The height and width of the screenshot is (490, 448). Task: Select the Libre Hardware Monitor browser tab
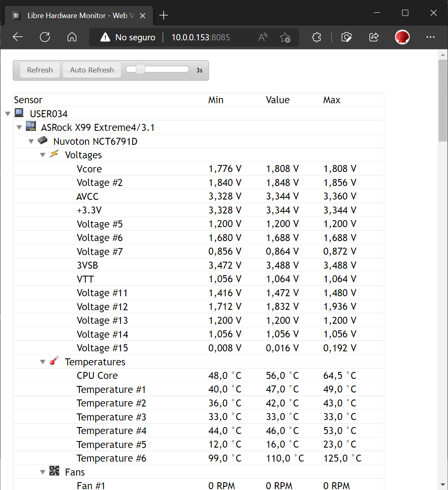pos(79,16)
